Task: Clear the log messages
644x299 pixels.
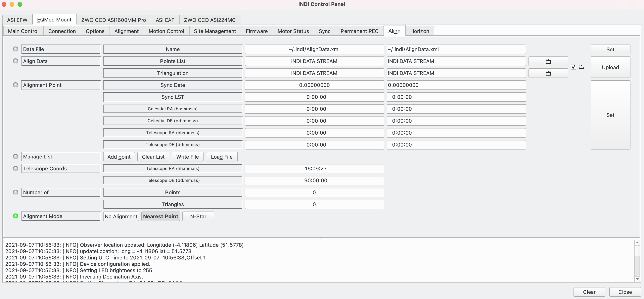Action: (x=589, y=292)
